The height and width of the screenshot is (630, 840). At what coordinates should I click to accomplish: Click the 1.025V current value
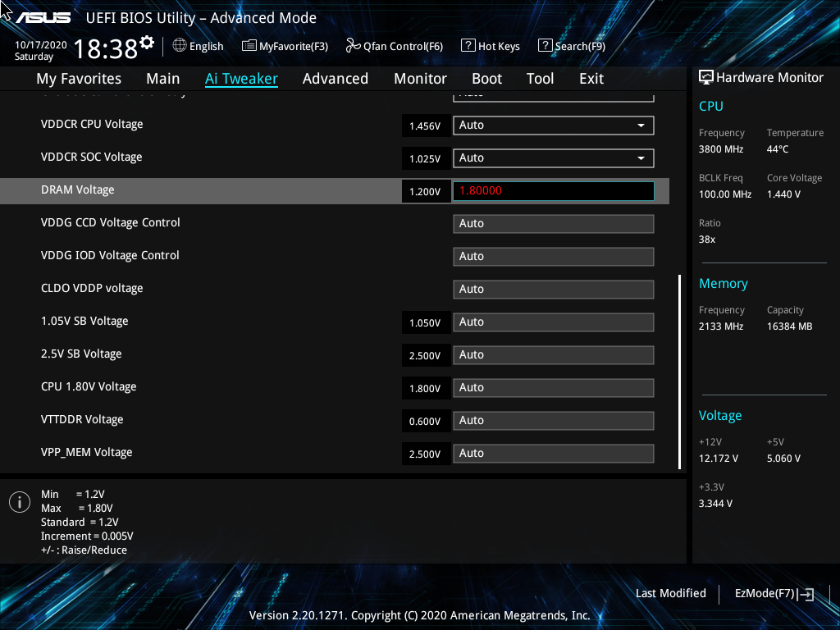tap(426, 158)
